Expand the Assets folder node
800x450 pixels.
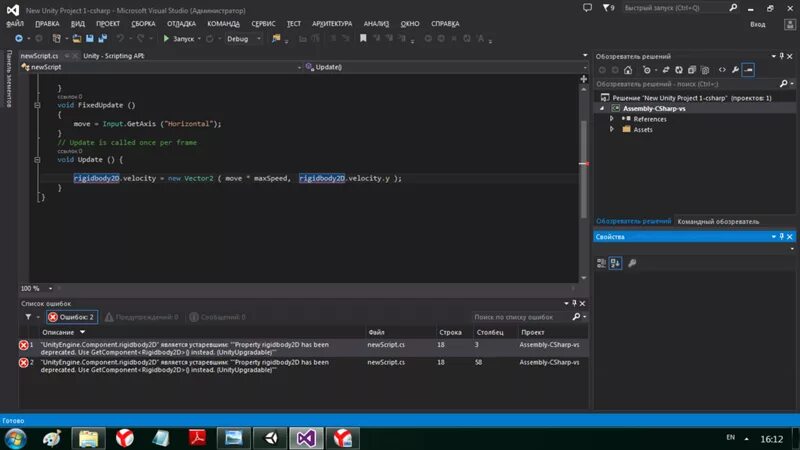612,130
